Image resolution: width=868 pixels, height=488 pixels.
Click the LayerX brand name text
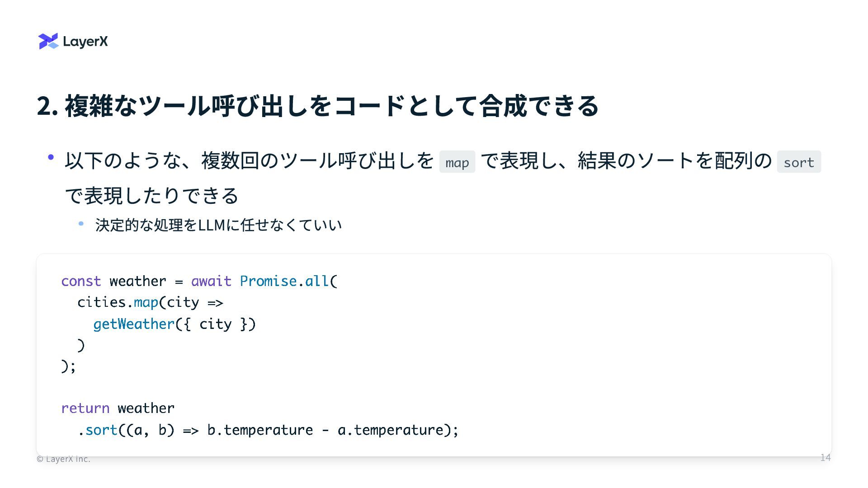85,42
